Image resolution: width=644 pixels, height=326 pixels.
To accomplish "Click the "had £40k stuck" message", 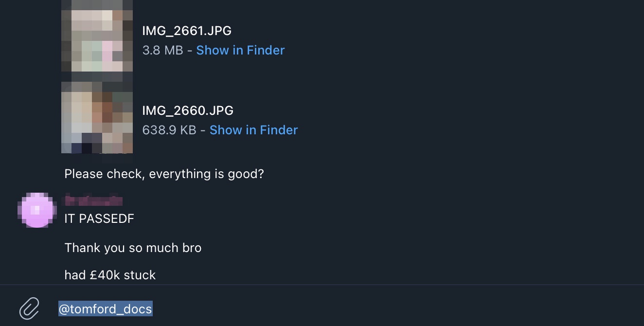I will (x=110, y=275).
